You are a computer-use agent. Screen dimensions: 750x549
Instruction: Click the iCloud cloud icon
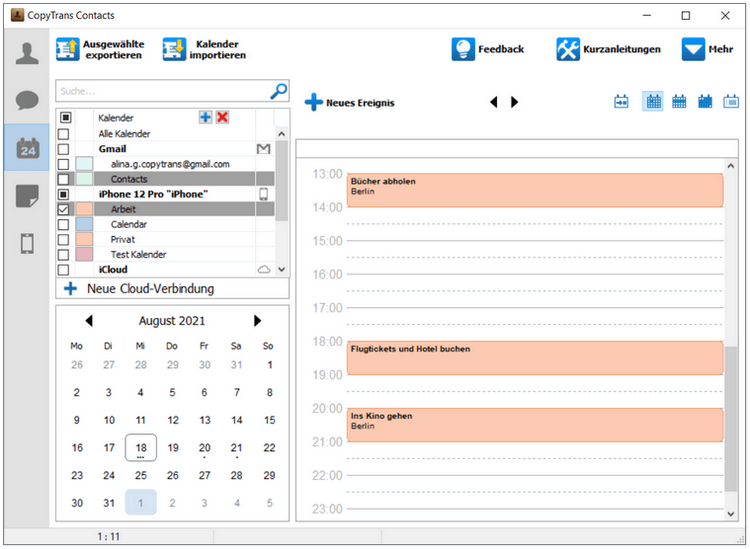pos(264,269)
